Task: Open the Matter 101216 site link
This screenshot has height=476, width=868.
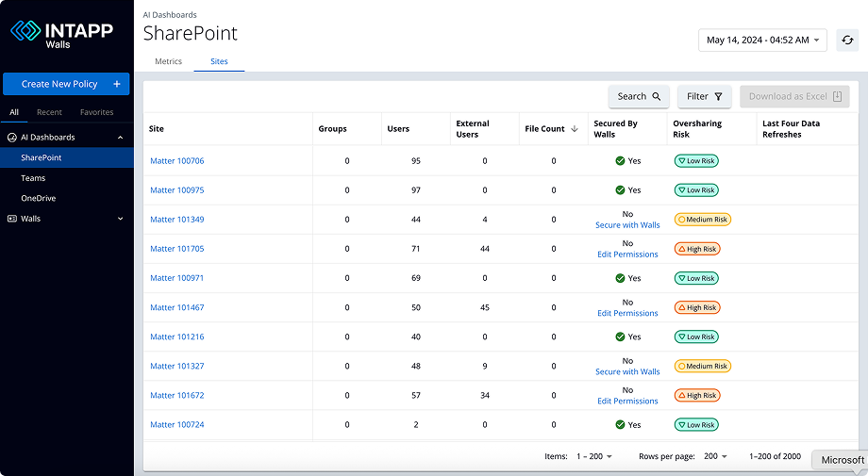Action: (x=177, y=336)
